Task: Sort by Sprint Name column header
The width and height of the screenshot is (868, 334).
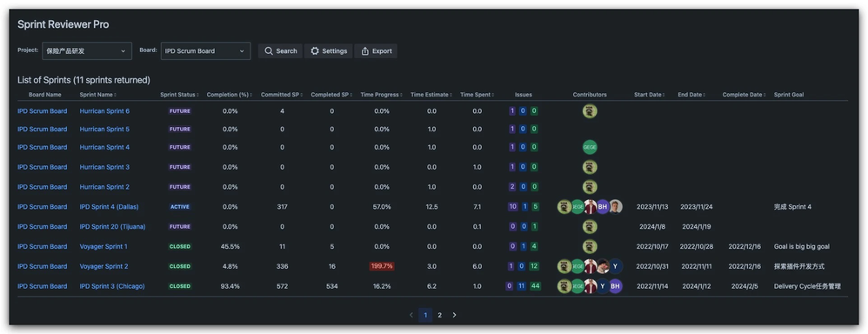Action: point(98,95)
